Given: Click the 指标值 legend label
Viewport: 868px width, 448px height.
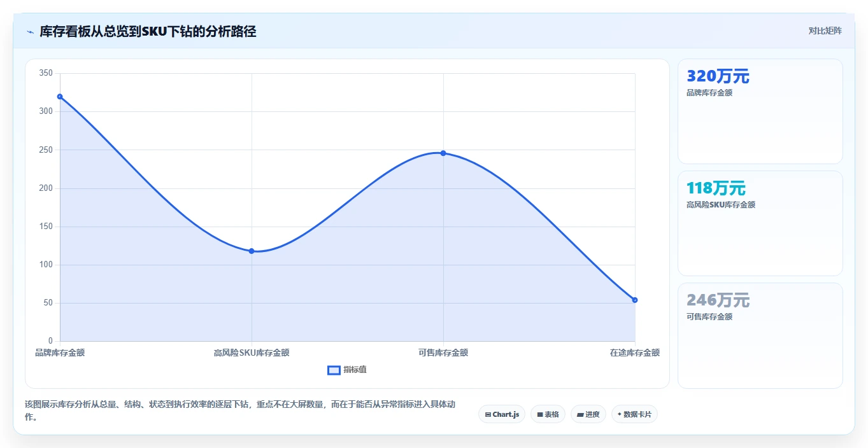Looking at the screenshot, I should point(355,370).
